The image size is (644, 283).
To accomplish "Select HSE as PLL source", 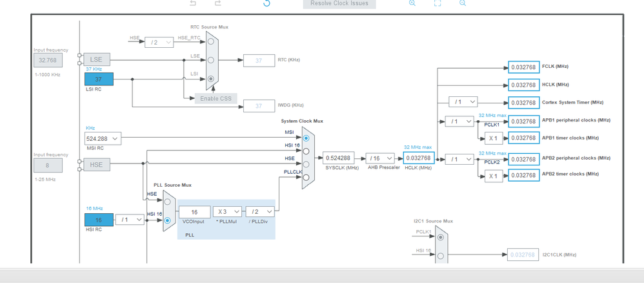I will tap(167, 202).
